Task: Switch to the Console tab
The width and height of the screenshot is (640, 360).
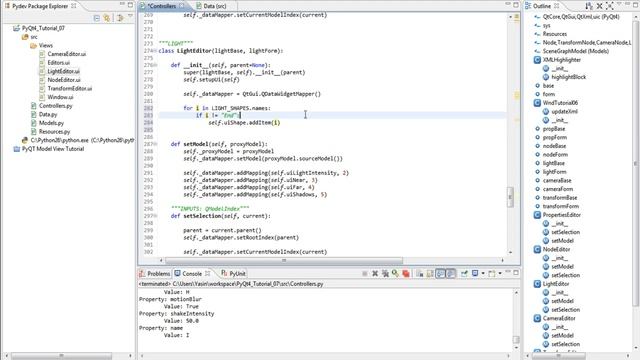Action: [192, 273]
